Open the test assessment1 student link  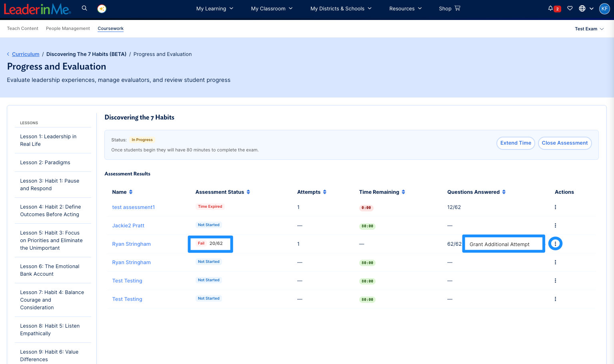pos(134,207)
